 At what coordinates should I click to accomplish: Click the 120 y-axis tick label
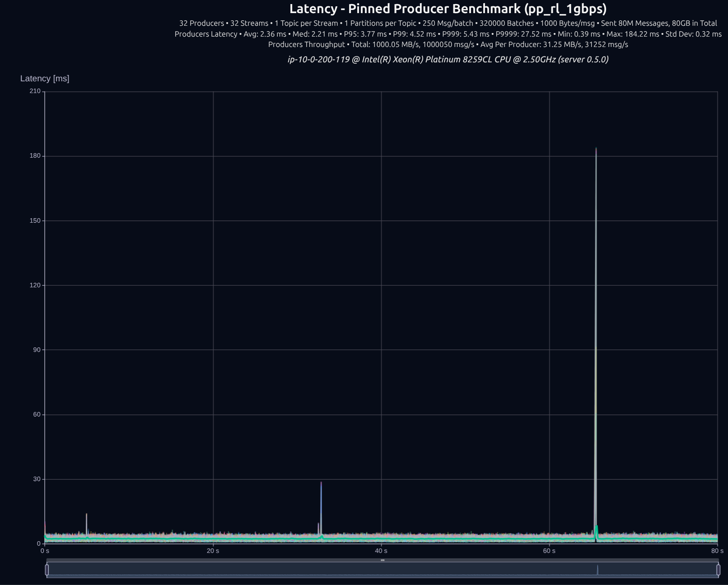(x=35, y=285)
